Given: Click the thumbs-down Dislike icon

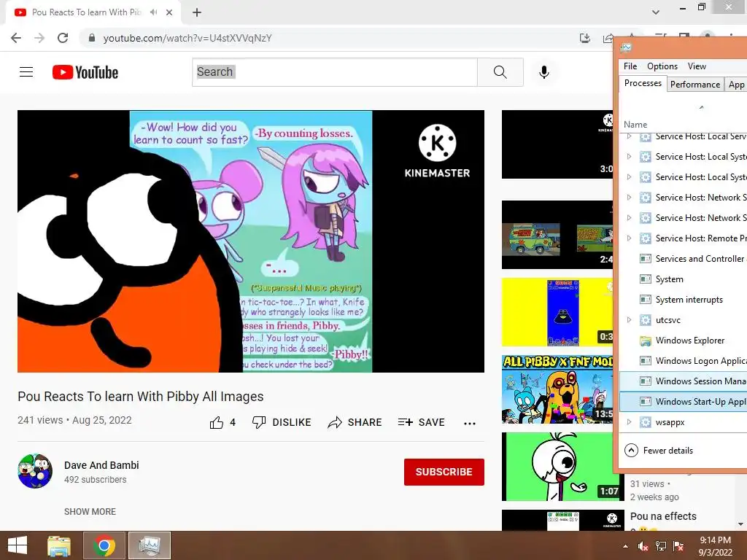Looking at the screenshot, I should pos(259,422).
